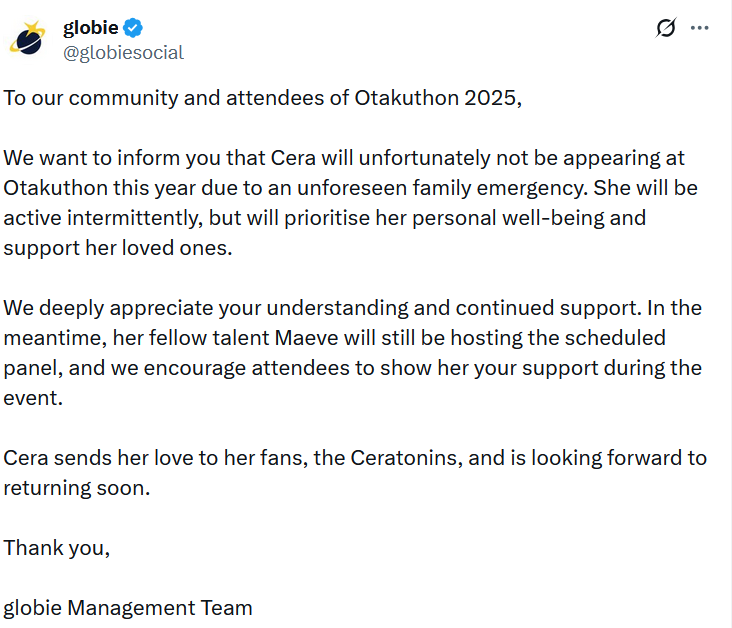The height and width of the screenshot is (628, 732).
Task: Click the line "support her loved ones."
Action: [117, 248]
